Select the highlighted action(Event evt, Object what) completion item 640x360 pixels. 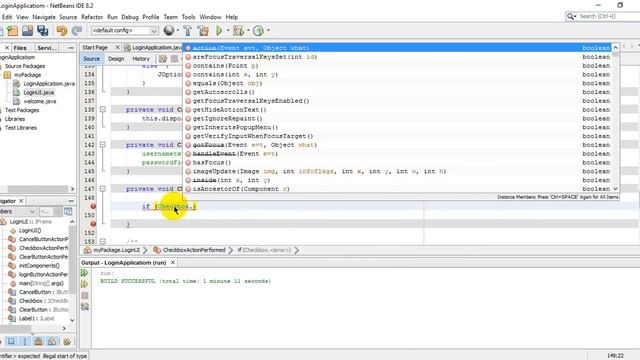[398, 48]
